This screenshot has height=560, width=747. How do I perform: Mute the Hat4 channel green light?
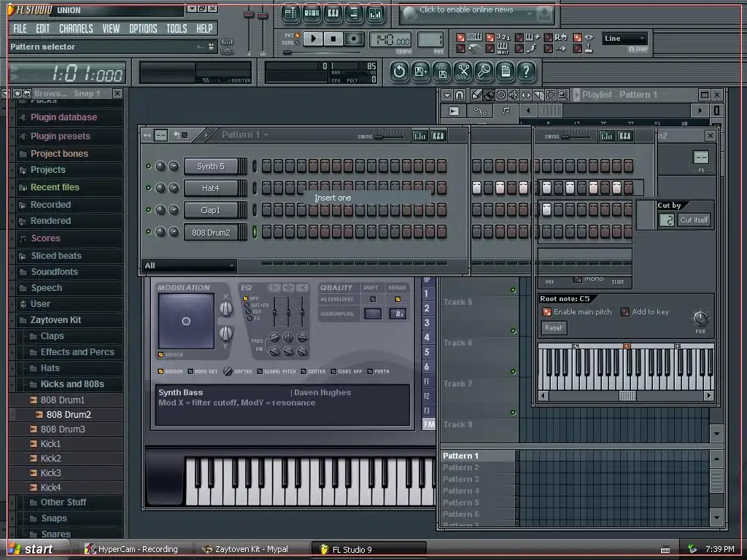pos(148,188)
